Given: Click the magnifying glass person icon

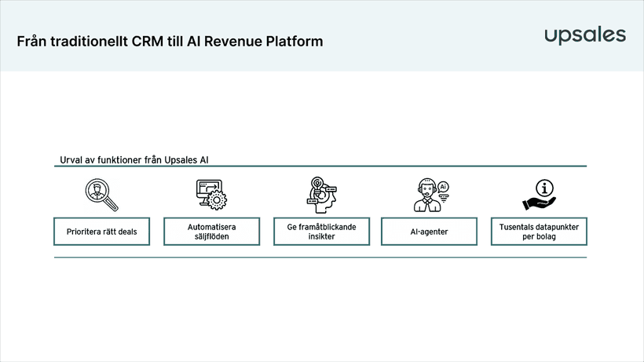Looking at the screenshot, I should 101,194.
